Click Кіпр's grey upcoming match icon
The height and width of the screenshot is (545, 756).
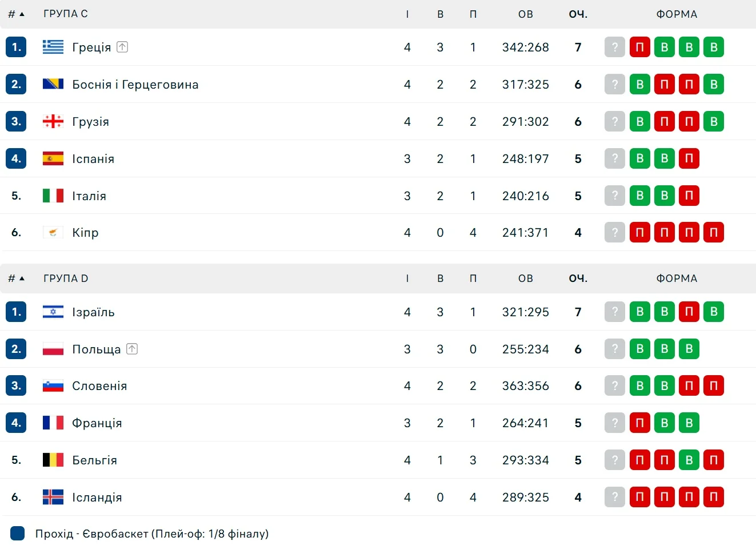[615, 232]
